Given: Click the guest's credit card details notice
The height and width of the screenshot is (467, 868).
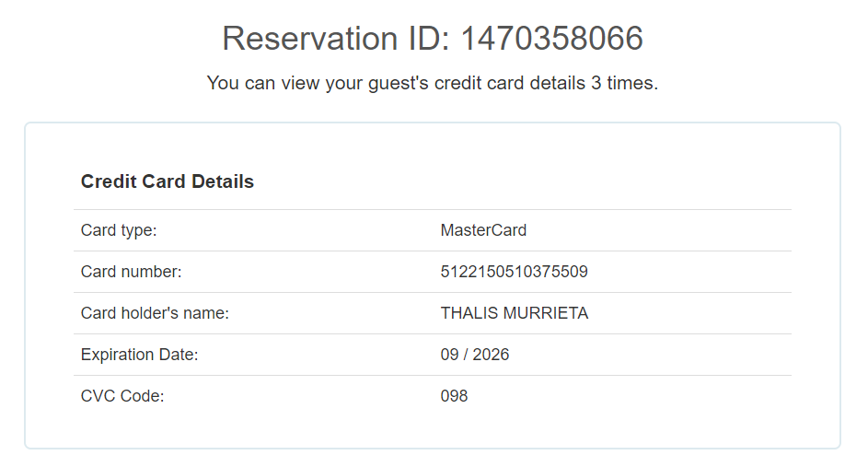Looking at the screenshot, I should coord(432,83).
